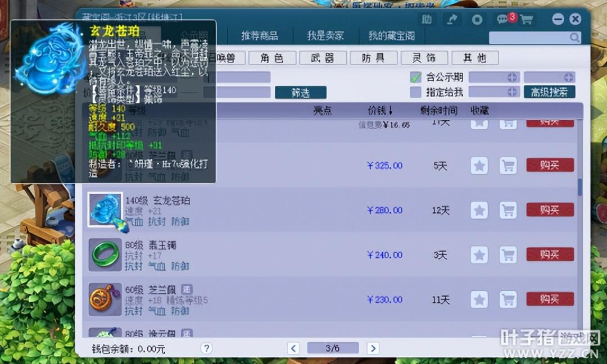Click the 5天 remaining time text
The image size is (607, 364).
click(441, 166)
